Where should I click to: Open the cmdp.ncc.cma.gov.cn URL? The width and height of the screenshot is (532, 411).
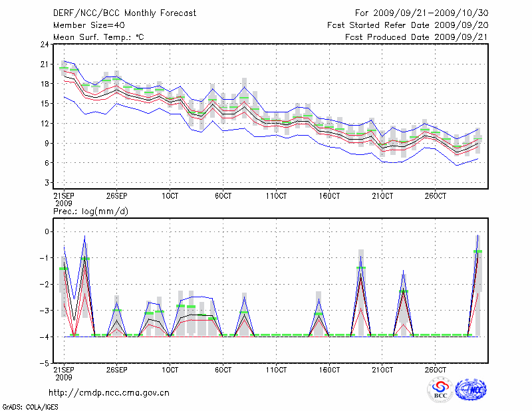coord(109,392)
